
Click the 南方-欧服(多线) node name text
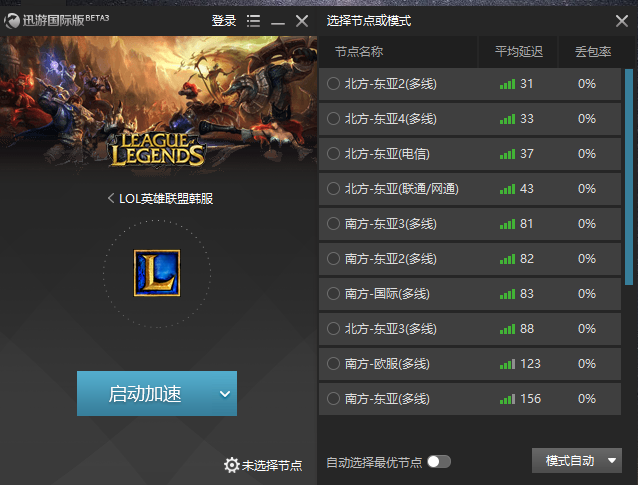click(387, 364)
